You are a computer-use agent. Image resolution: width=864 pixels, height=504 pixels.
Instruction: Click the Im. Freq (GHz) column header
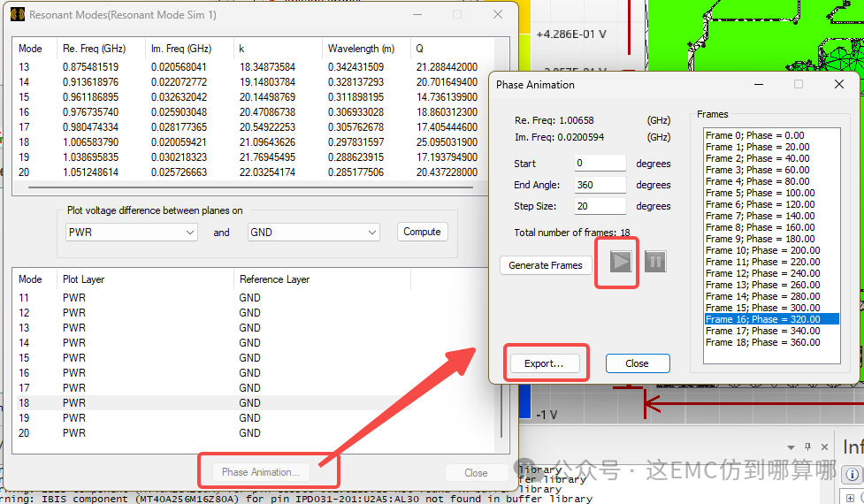189,49
